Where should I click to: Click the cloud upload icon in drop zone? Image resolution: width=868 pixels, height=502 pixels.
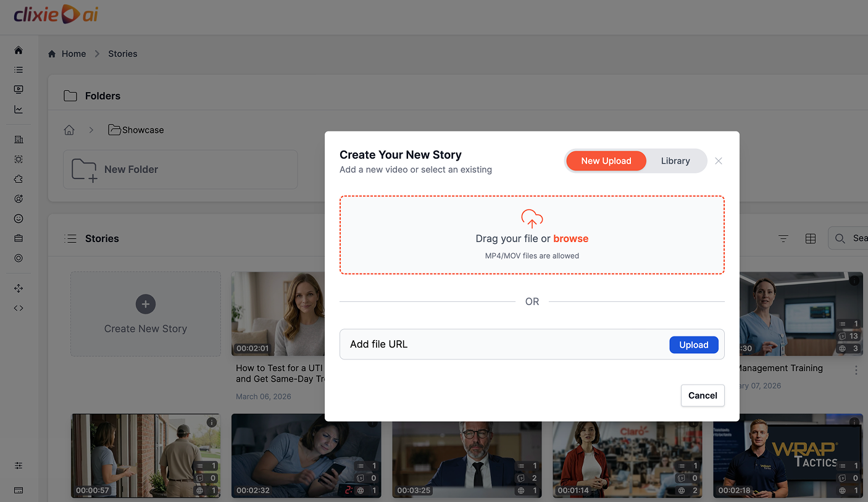(532, 219)
